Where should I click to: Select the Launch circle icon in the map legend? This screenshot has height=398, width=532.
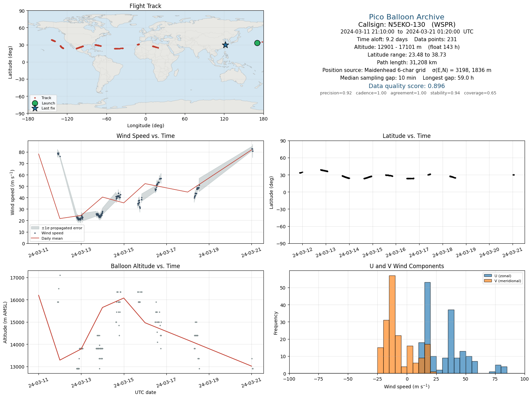click(35, 103)
